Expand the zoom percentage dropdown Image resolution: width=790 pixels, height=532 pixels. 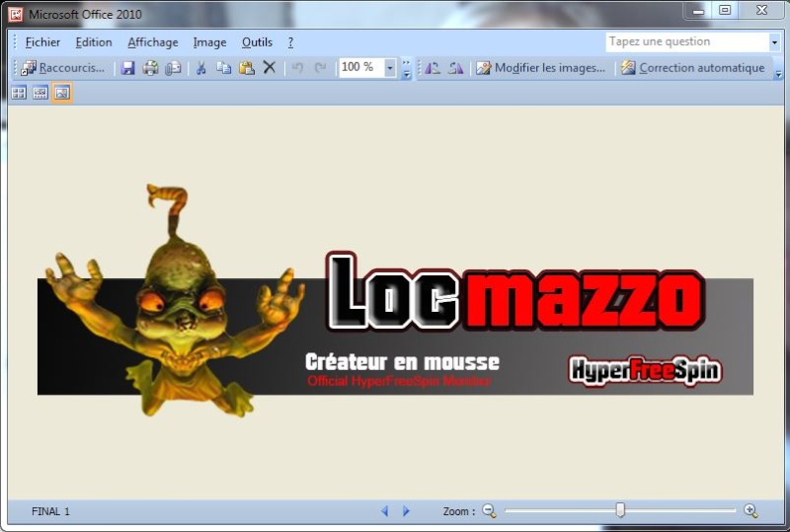coord(390,67)
